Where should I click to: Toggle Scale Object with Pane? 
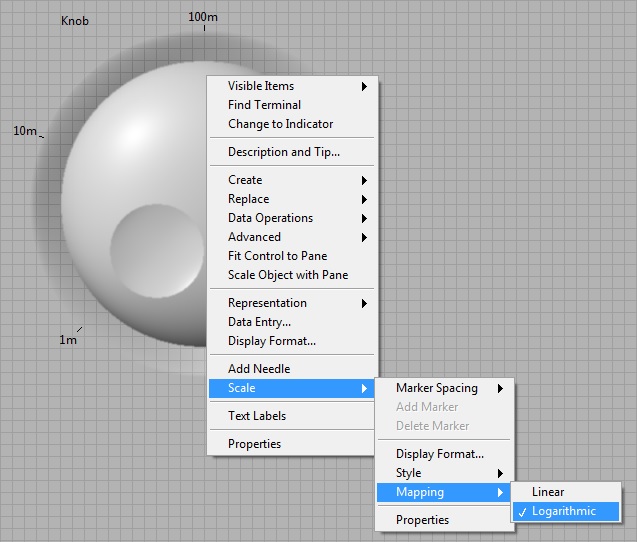click(292, 275)
